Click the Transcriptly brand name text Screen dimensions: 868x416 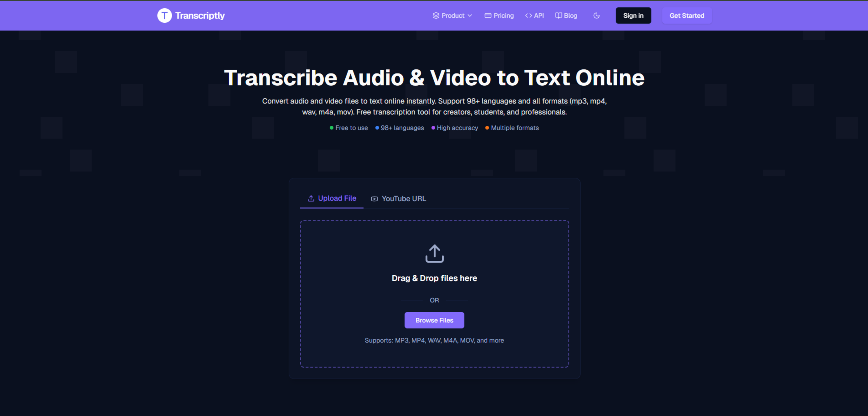pos(200,16)
